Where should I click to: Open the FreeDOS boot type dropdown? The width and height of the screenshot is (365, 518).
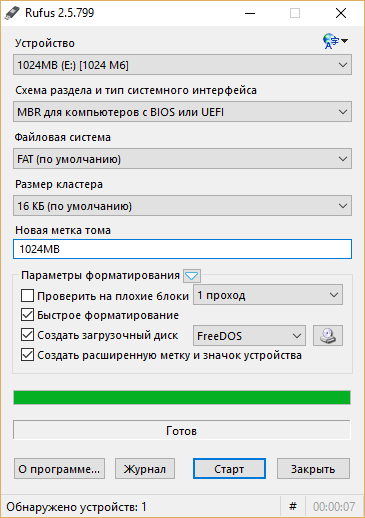[249, 336]
